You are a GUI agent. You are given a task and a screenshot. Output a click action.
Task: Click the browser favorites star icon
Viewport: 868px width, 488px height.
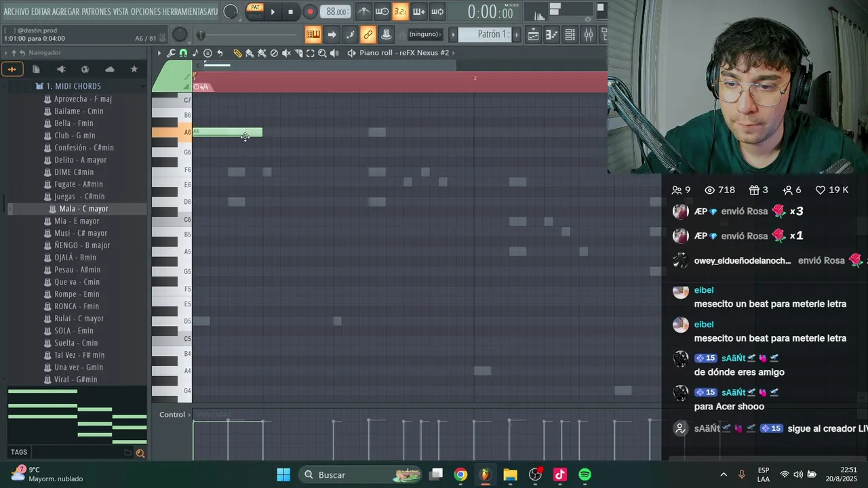point(134,69)
